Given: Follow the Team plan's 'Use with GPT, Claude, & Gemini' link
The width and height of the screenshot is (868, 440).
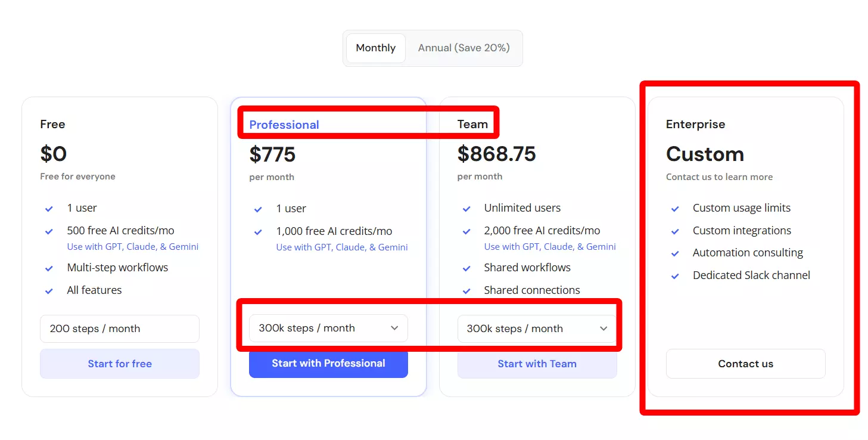Looking at the screenshot, I should 550,247.
